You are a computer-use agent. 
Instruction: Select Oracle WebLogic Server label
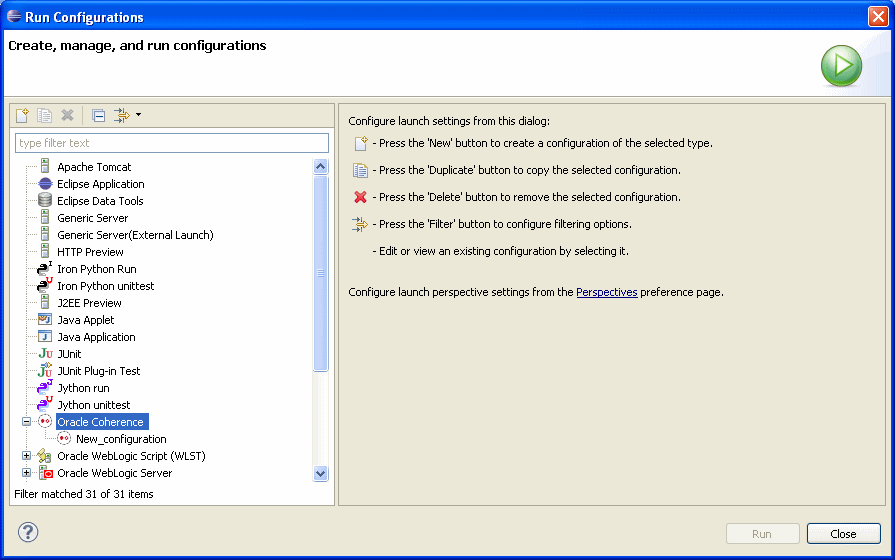[x=115, y=473]
